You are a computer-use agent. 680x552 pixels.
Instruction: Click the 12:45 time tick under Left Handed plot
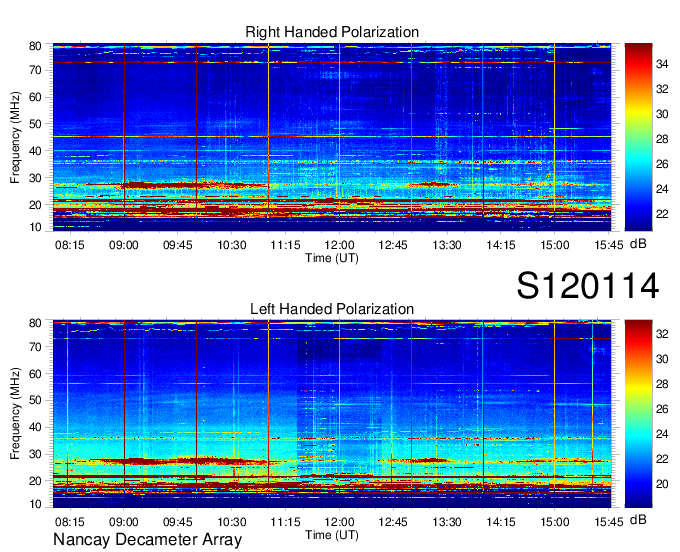click(x=393, y=522)
